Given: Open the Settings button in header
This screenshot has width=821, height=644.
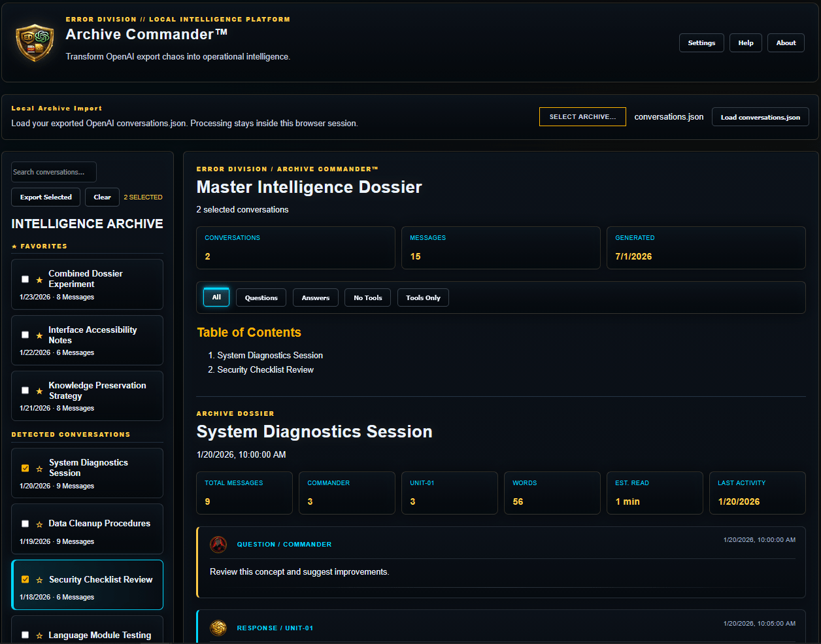Looking at the screenshot, I should click(701, 42).
